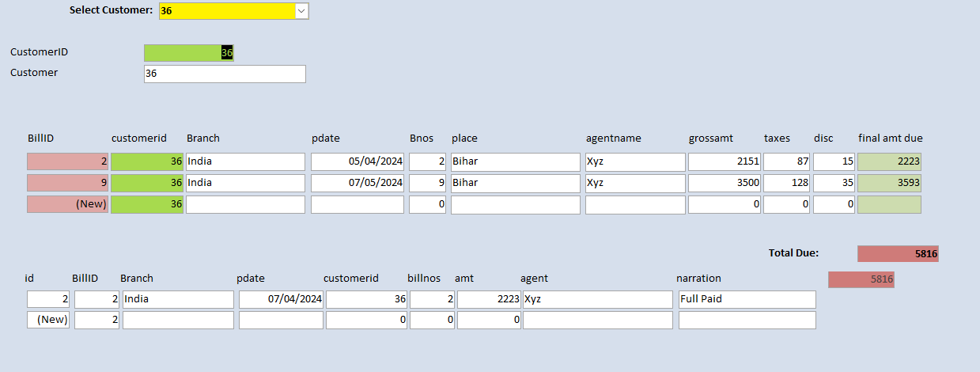Viewport: 980px width, 372px height.
Task: Click the Customer name text field
Action: (x=225, y=74)
